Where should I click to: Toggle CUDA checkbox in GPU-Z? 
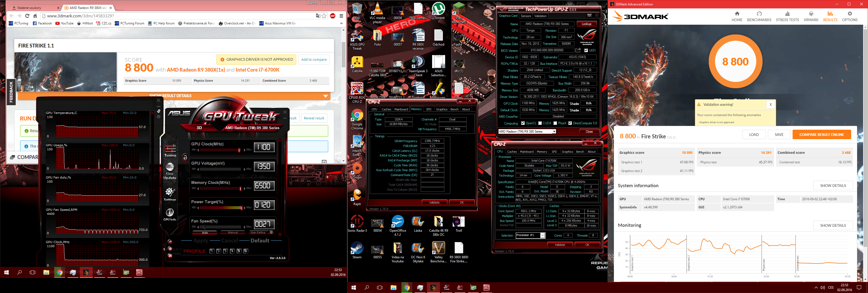coord(540,123)
